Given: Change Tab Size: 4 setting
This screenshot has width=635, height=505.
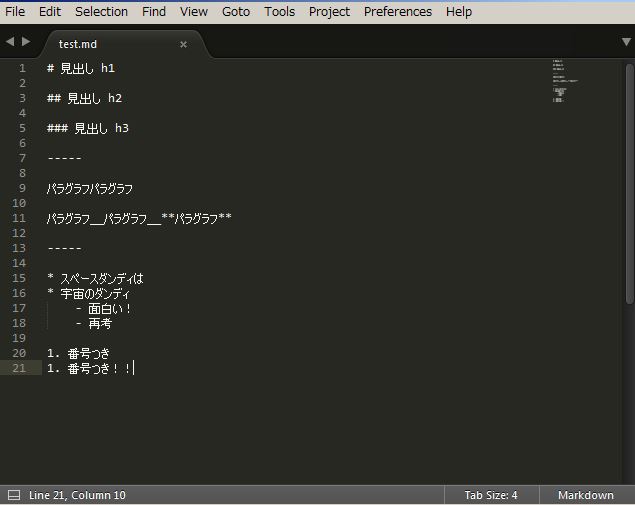Looking at the screenshot, I should [x=491, y=495].
